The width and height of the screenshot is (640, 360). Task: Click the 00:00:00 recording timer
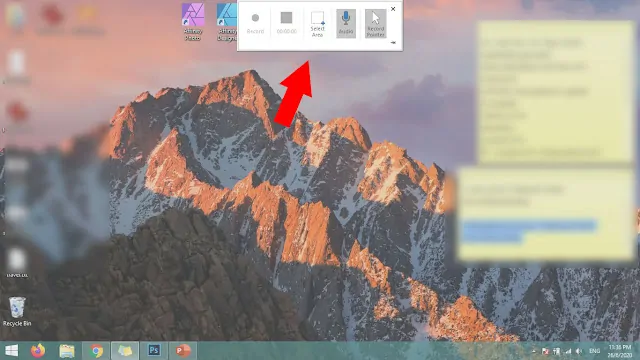click(287, 31)
